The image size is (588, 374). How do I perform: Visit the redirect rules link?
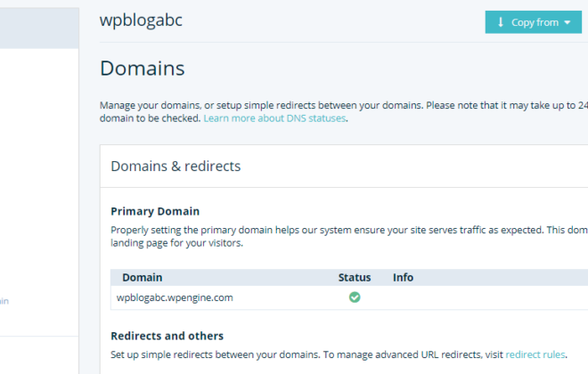tap(535, 354)
